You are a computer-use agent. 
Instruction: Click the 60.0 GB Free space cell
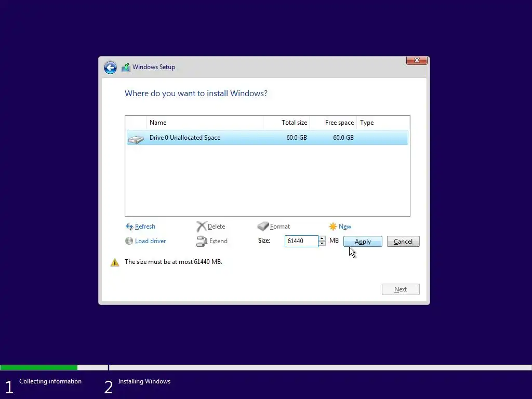[343, 137]
